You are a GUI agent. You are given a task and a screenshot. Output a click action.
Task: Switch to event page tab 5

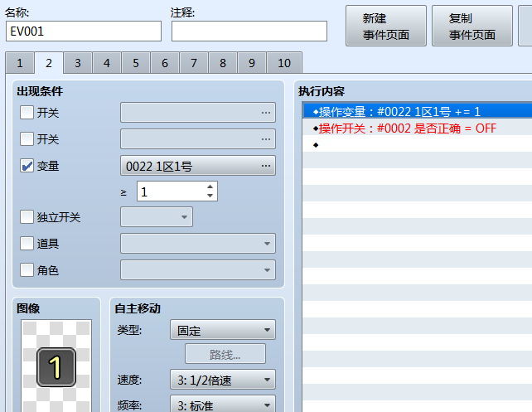tap(136, 63)
